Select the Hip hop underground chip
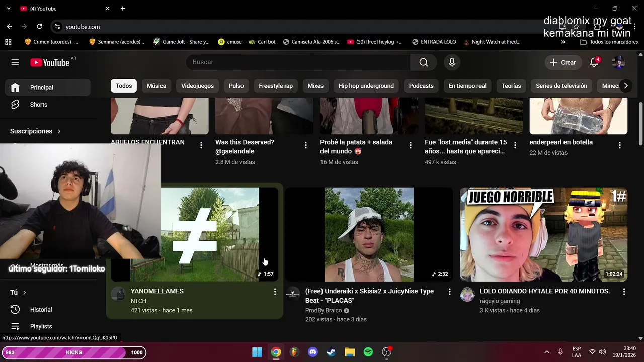Screen dimensions: 644x362 (x=366, y=86)
